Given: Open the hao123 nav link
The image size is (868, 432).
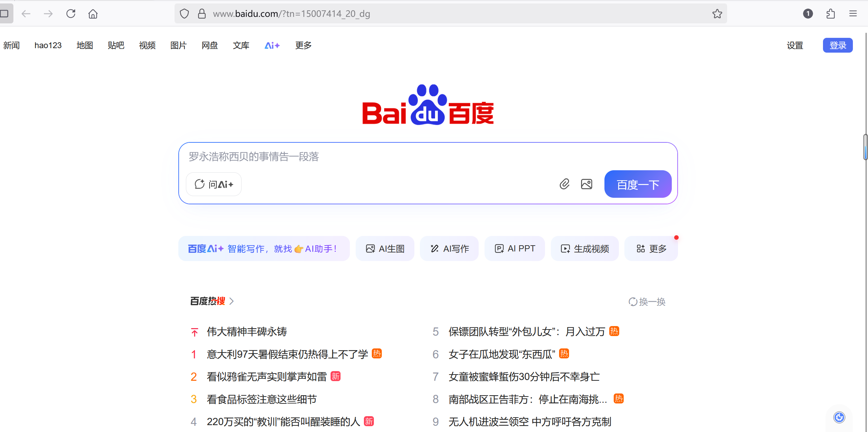Looking at the screenshot, I should [48, 45].
